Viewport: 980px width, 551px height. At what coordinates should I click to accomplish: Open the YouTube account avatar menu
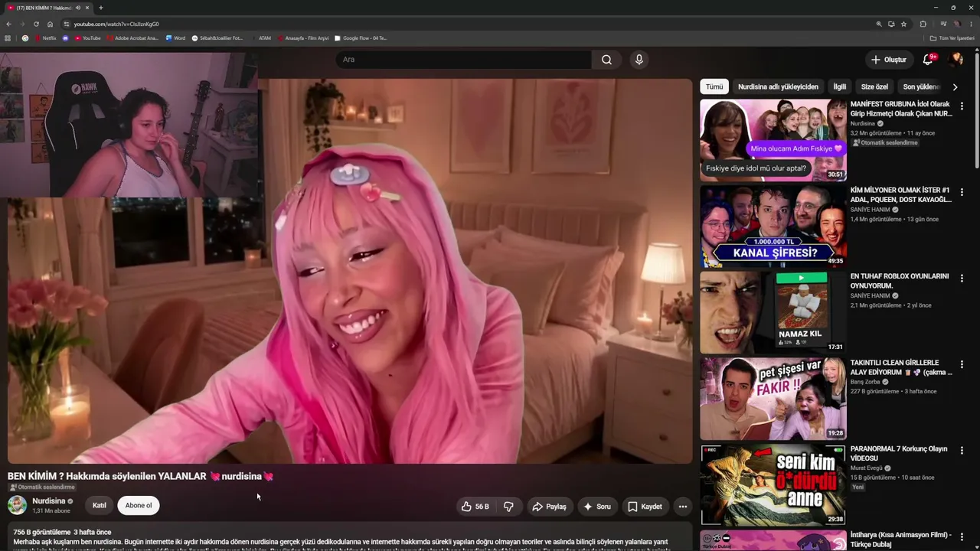pos(955,60)
